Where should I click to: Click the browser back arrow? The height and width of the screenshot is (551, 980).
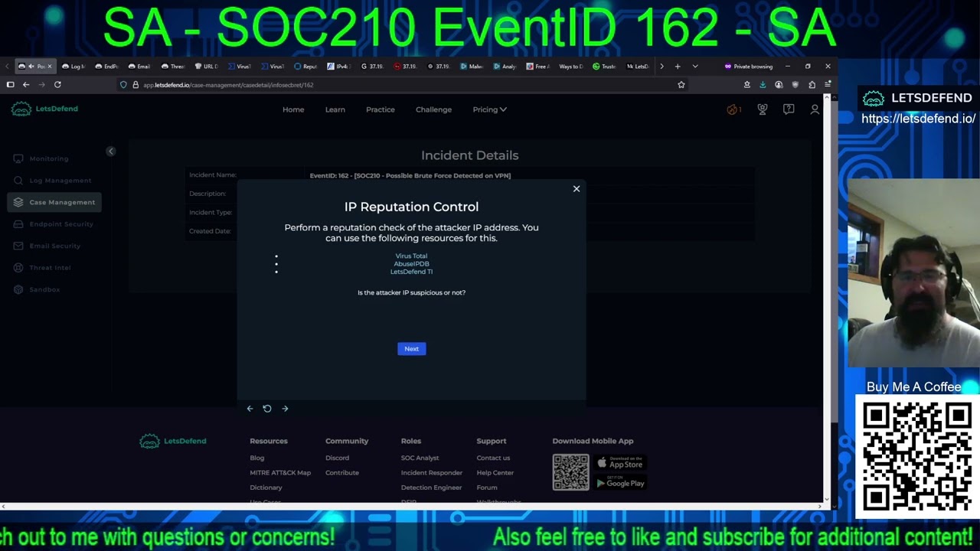click(26, 85)
